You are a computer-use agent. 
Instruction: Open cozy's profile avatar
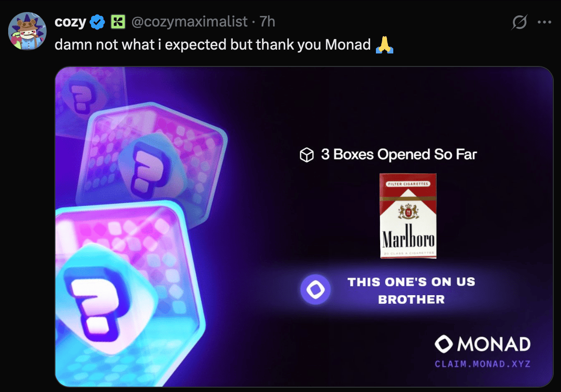click(x=27, y=31)
